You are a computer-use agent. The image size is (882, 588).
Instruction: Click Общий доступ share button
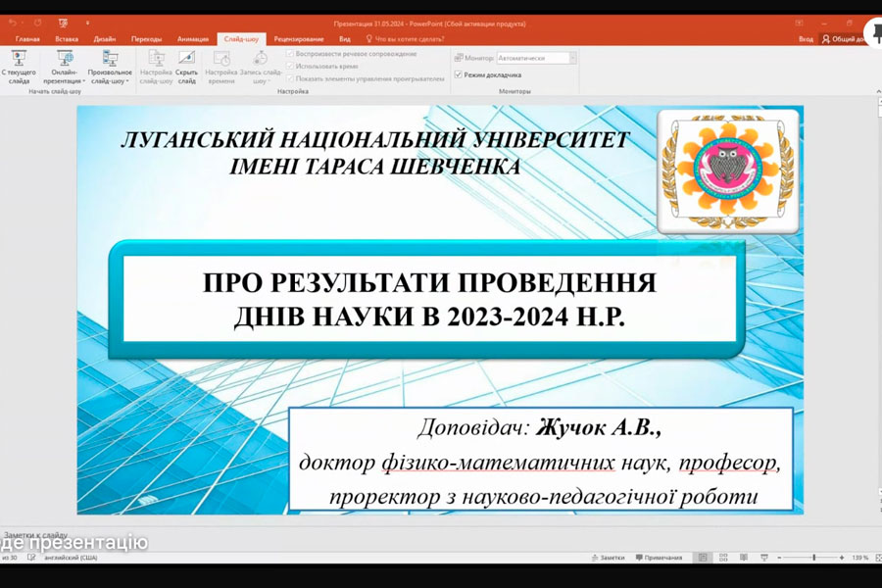point(843,39)
